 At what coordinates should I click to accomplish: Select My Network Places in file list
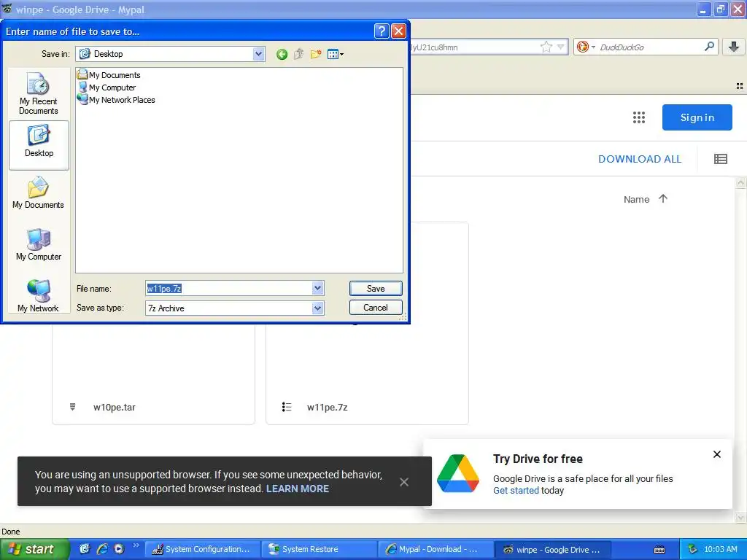pos(116,99)
